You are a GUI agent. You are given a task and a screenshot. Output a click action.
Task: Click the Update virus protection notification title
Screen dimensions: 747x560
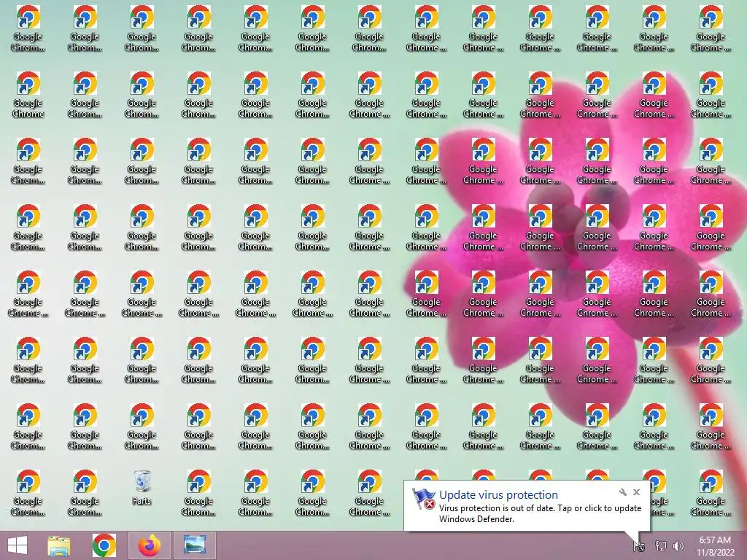pos(498,495)
